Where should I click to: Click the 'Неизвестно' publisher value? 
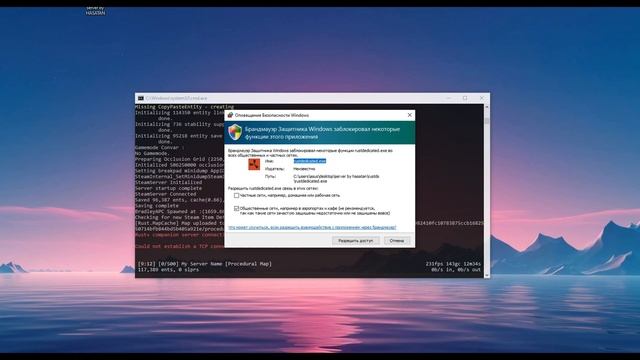coord(304,169)
